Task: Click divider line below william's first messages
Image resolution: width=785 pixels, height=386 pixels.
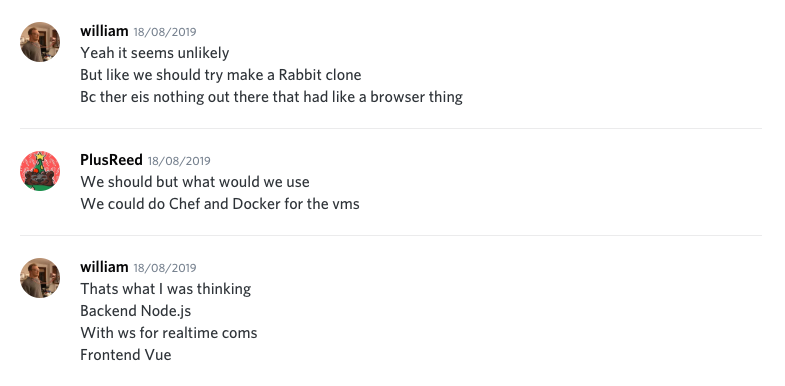Action: coord(391,129)
